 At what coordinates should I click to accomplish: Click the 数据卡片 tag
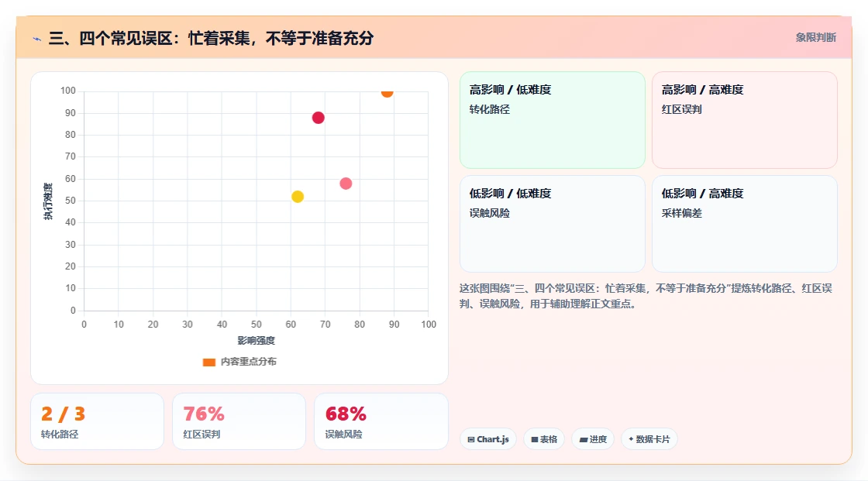(x=649, y=439)
